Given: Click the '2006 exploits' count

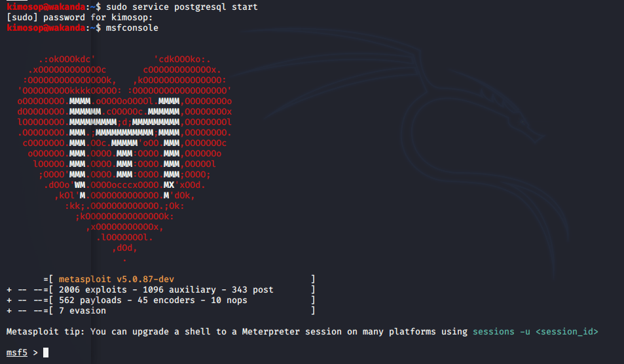Looking at the screenshot, I should tap(93, 289).
